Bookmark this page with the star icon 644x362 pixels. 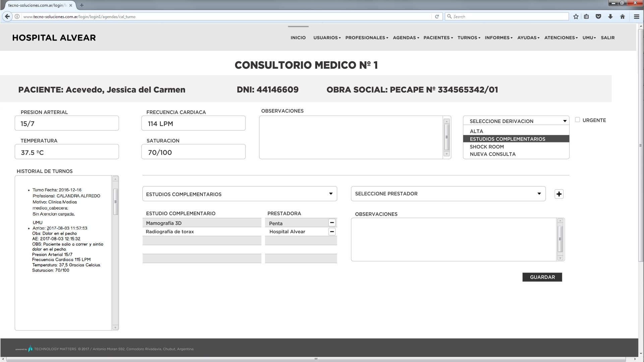point(576,16)
